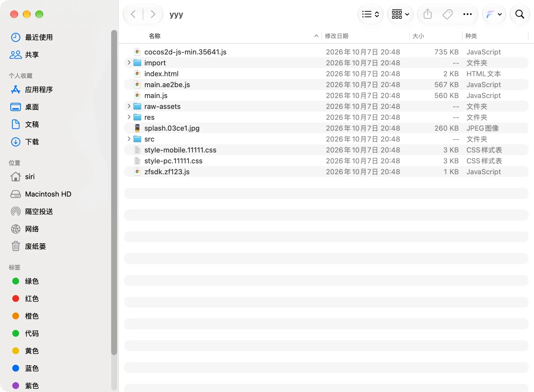Viewport: 534px width, 392px height.
Task: Open AirDrop 隔空投送 in sidebar
Action: click(32, 211)
